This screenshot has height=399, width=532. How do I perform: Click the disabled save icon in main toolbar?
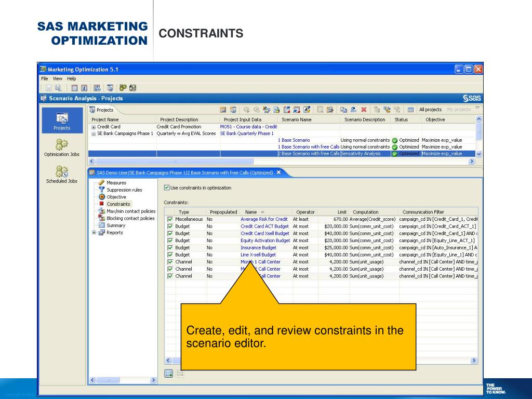tap(48, 88)
